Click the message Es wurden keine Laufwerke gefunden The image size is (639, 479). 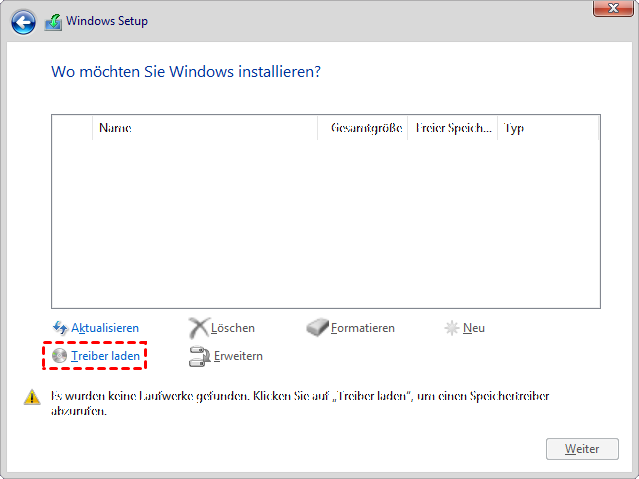pos(150,396)
